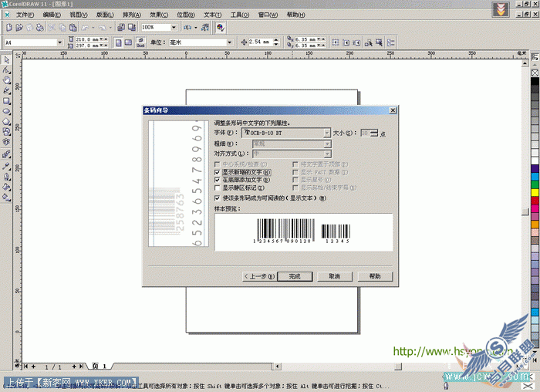Screen dimensions: 540x392
Task: Toggle 使该条形码成为可阅读的 checkbox
Action: [x=218, y=198]
